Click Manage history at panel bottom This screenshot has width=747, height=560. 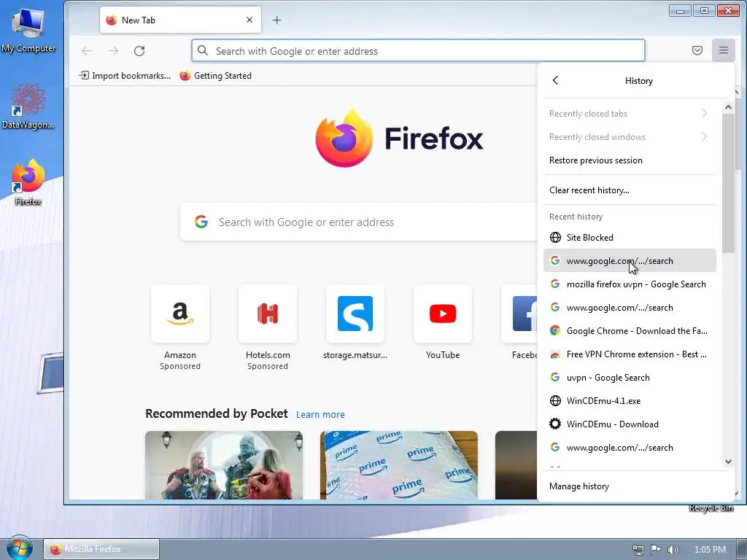pyautogui.click(x=635, y=486)
